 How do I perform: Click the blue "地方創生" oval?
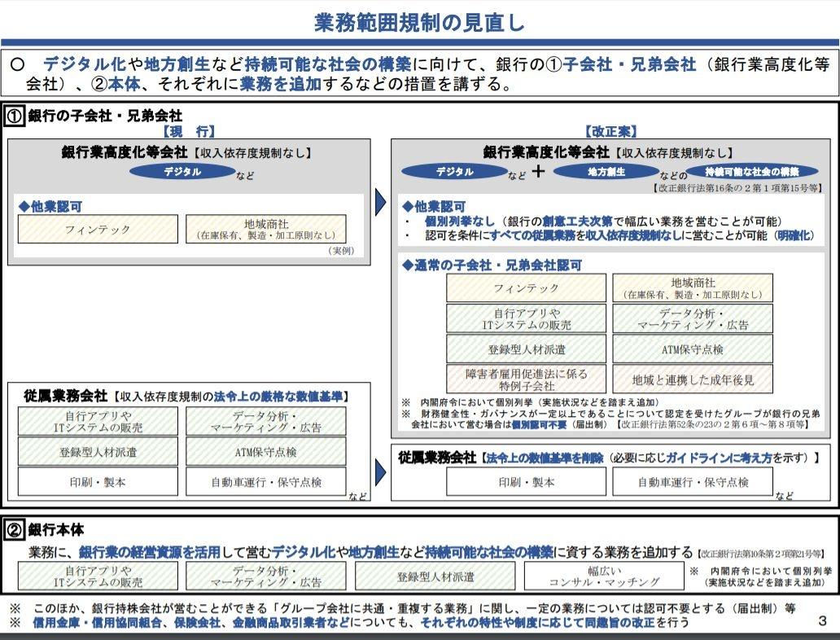coord(606,172)
